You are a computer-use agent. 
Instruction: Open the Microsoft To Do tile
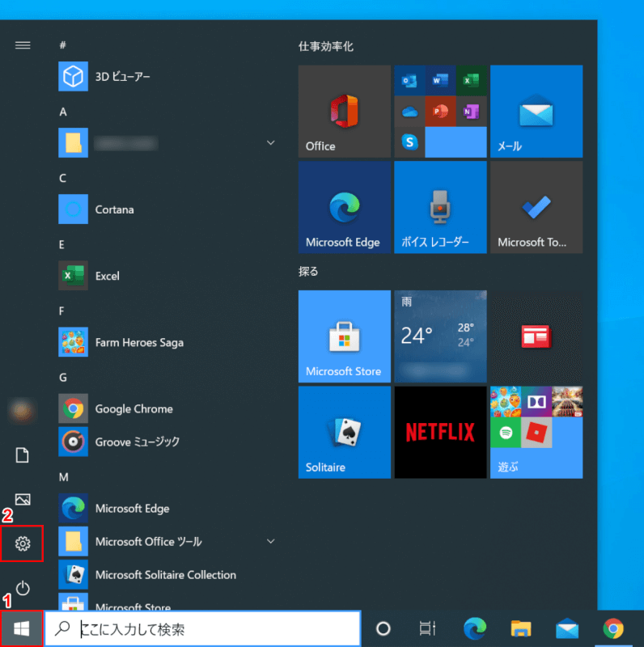coord(536,207)
